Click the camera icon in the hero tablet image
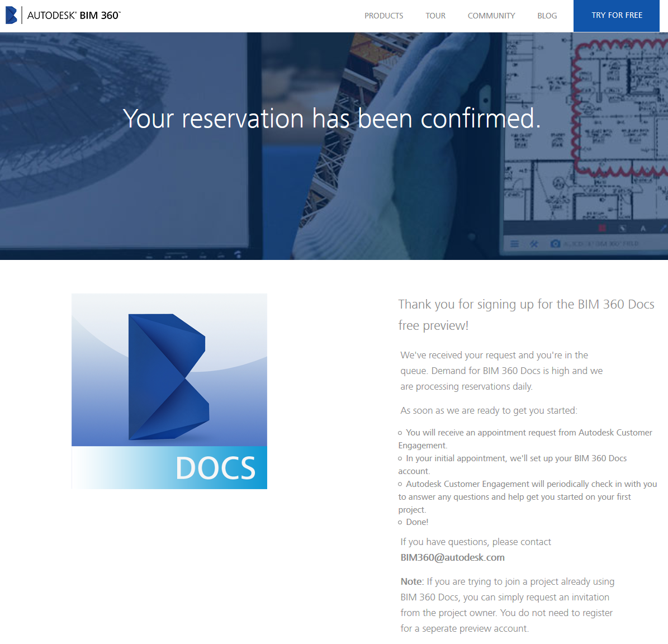This screenshot has height=644, width=668. click(x=555, y=244)
